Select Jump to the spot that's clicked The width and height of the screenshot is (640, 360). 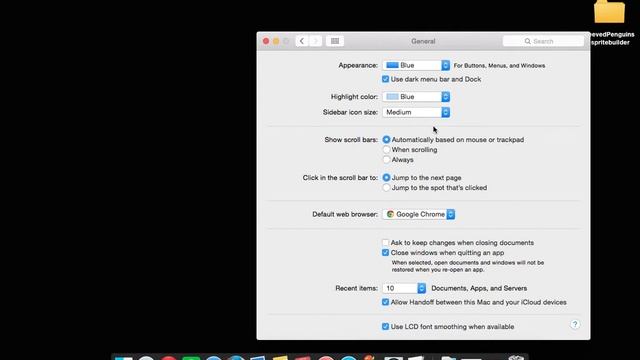click(x=386, y=188)
